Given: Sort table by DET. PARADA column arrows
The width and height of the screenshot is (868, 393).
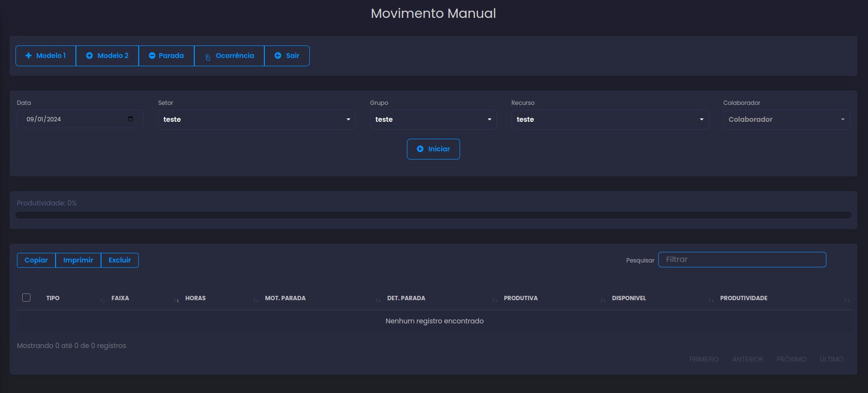Looking at the screenshot, I should click(494, 300).
